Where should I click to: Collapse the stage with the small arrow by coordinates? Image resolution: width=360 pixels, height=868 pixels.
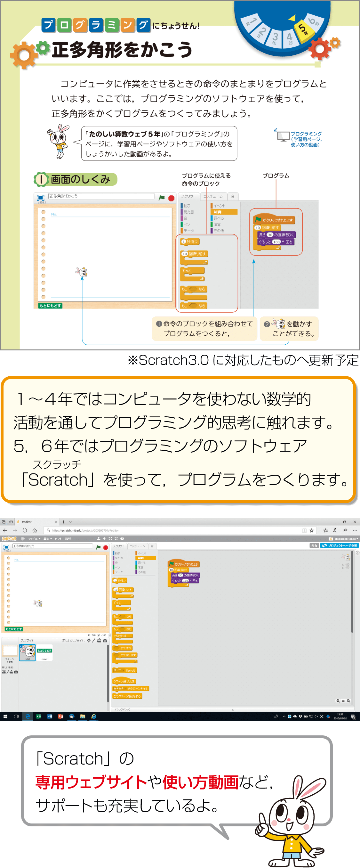click(109, 635)
